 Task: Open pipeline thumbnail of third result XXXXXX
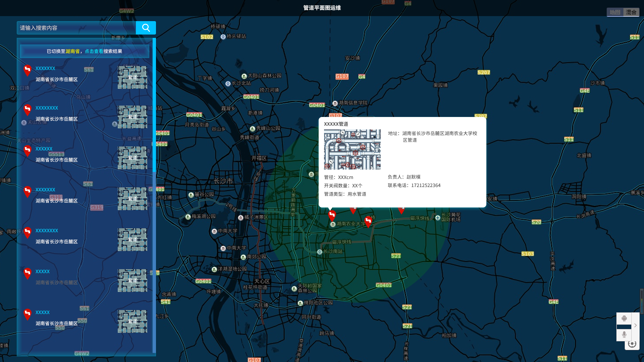click(x=132, y=158)
